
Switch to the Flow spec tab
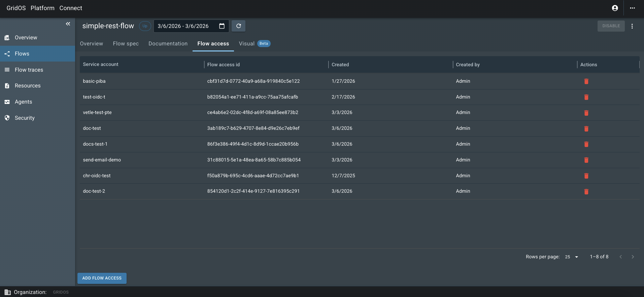tap(126, 44)
